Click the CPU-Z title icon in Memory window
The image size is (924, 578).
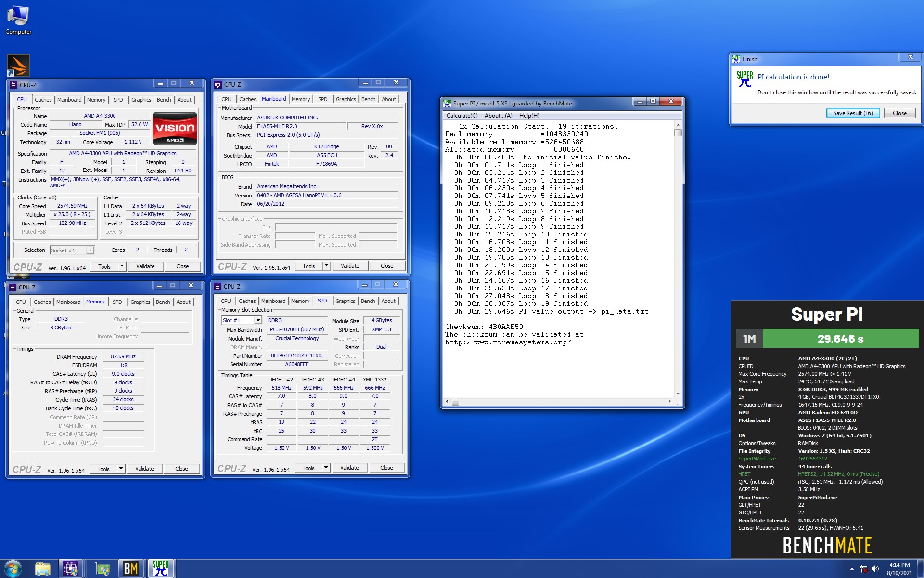pyautogui.click(x=13, y=287)
